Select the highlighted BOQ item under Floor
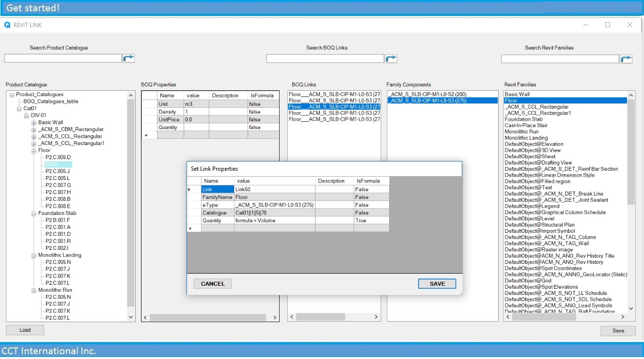The height and width of the screenshot is (359, 644). 52,164
